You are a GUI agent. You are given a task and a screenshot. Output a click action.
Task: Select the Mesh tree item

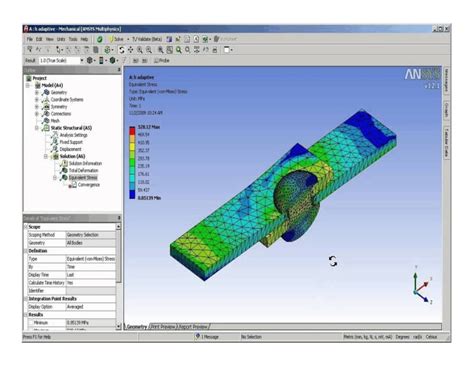click(55, 121)
